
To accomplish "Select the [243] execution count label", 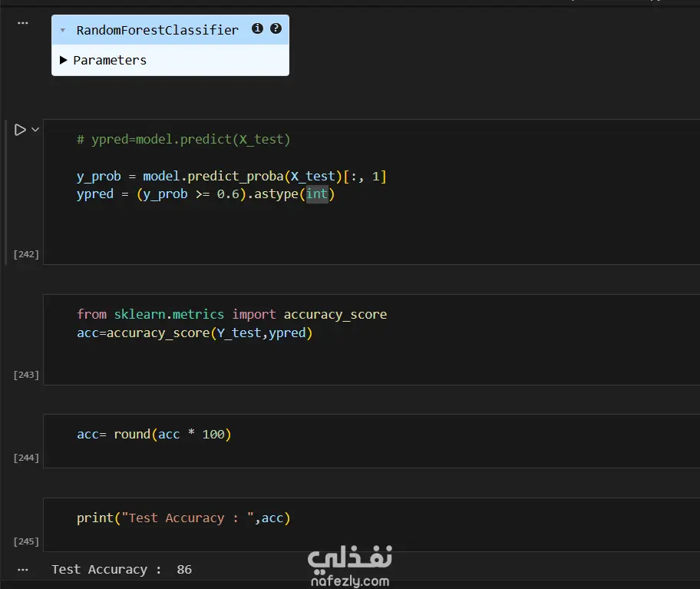I will (x=26, y=375).
